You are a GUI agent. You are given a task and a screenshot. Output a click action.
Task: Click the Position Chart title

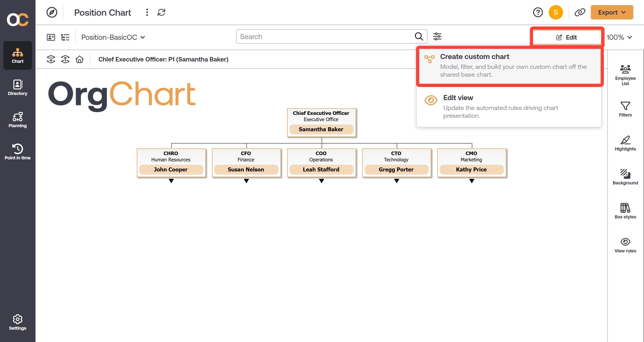click(x=102, y=12)
